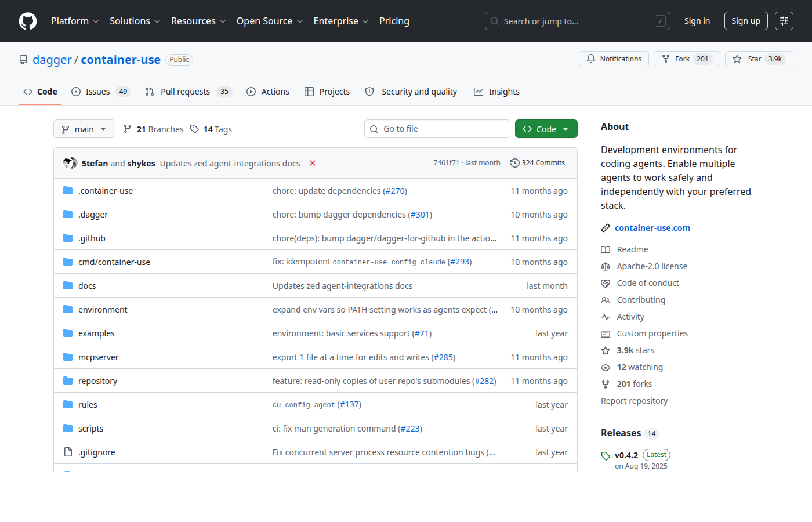Screen dimensions: 812x522
Task: Open the main branch selector dropdown
Action: [84, 129]
